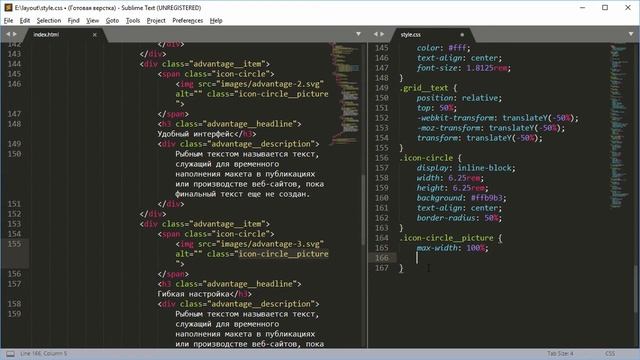Click width: 6.25rem declaration

pos(450,178)
